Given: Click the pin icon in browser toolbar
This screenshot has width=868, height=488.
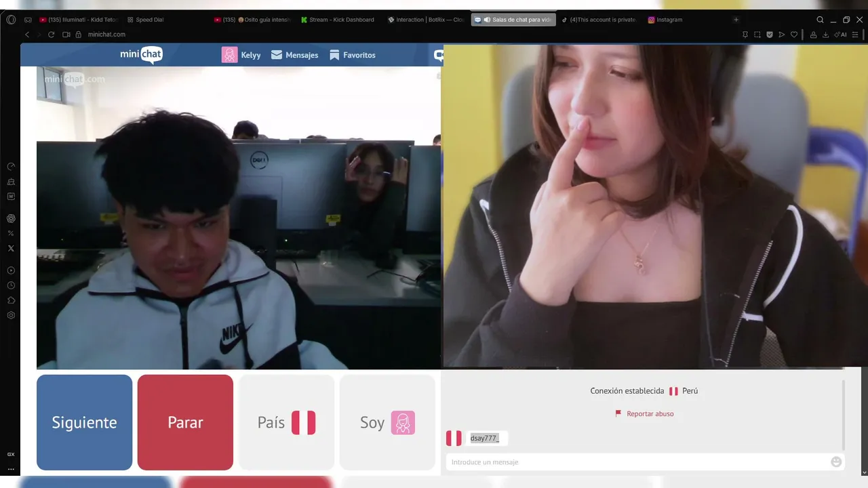Looking at the screenshot, I should point(745,35).
